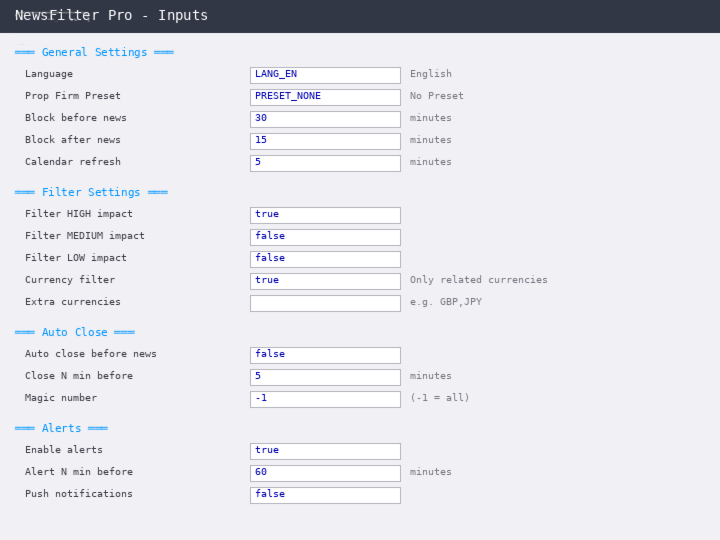Click the Alerts section header

(x=61, y=428)
